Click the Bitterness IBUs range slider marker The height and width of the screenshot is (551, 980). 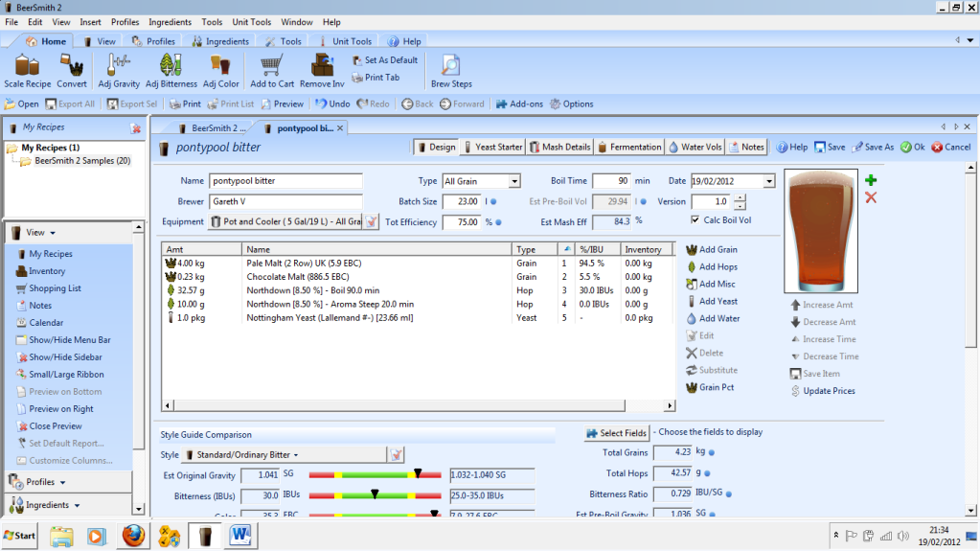click(x=375, y=494)
